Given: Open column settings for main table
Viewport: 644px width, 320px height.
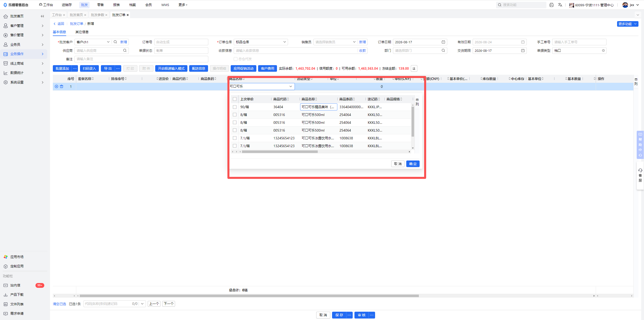Looking at the screenshot, I should tap(636, 82).
